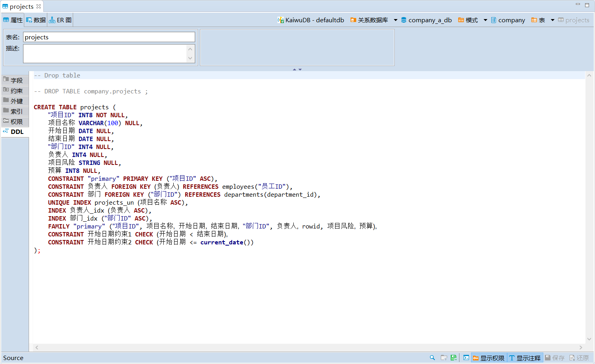Open the dropdown arrow after 关系数据库

395,20
